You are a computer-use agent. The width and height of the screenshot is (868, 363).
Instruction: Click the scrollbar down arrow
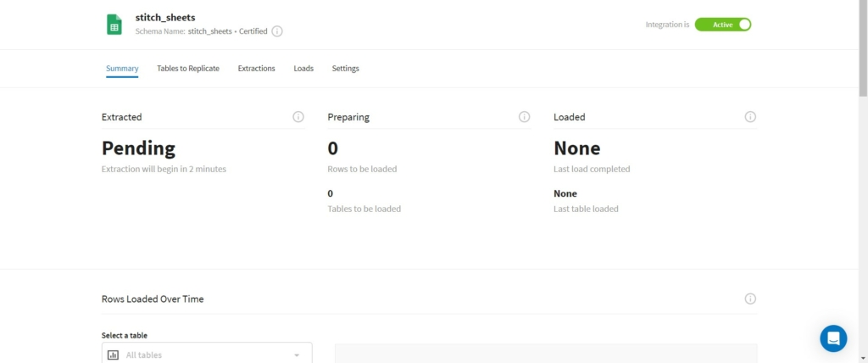tap(863, 359)
